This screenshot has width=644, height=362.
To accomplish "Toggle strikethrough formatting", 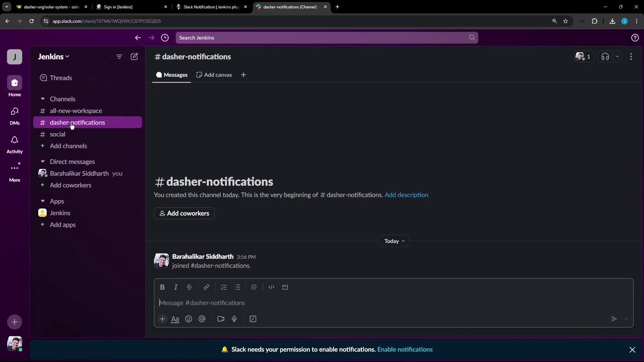I will pos(190,287).
